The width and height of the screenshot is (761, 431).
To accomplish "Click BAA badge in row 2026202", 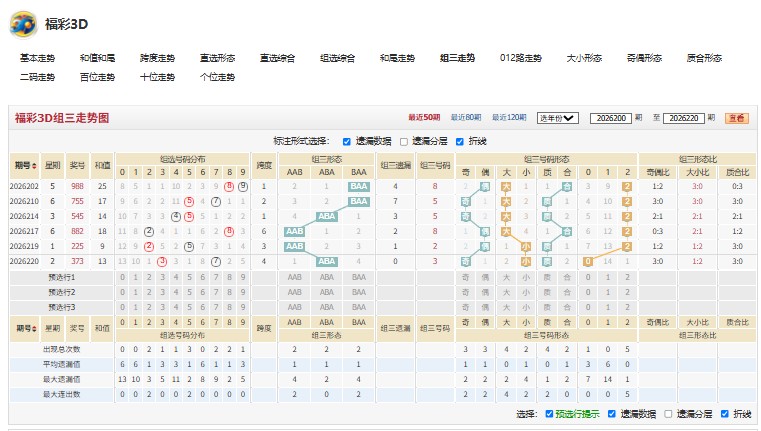I will click(359, 186).
